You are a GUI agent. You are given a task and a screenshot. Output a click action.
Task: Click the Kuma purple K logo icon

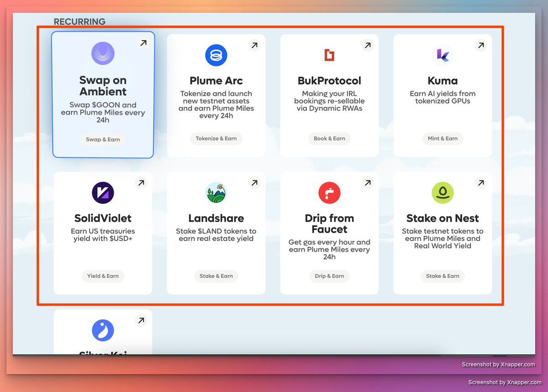pos(443,56)
